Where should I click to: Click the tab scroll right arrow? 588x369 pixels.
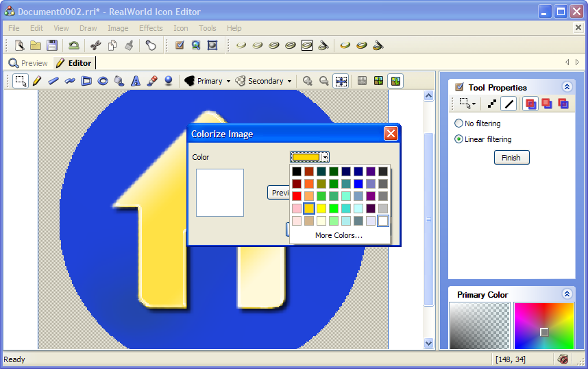578,62
